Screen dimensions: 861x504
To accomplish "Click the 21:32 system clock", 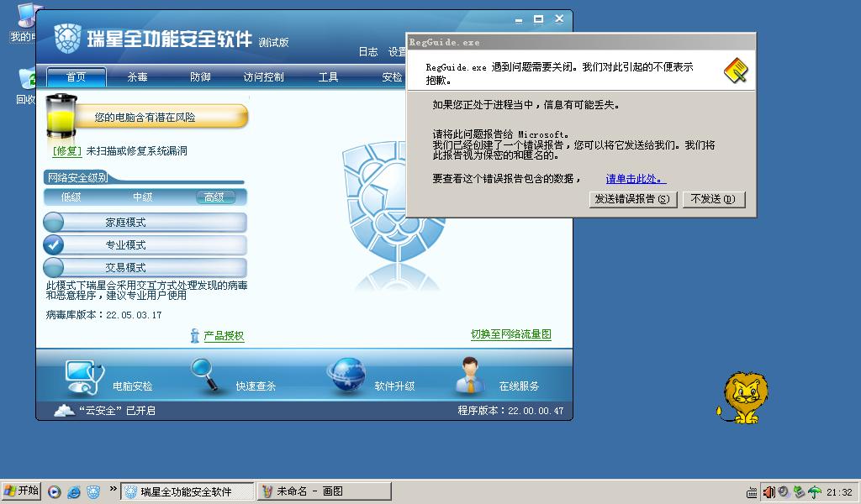I will (840, 492).
